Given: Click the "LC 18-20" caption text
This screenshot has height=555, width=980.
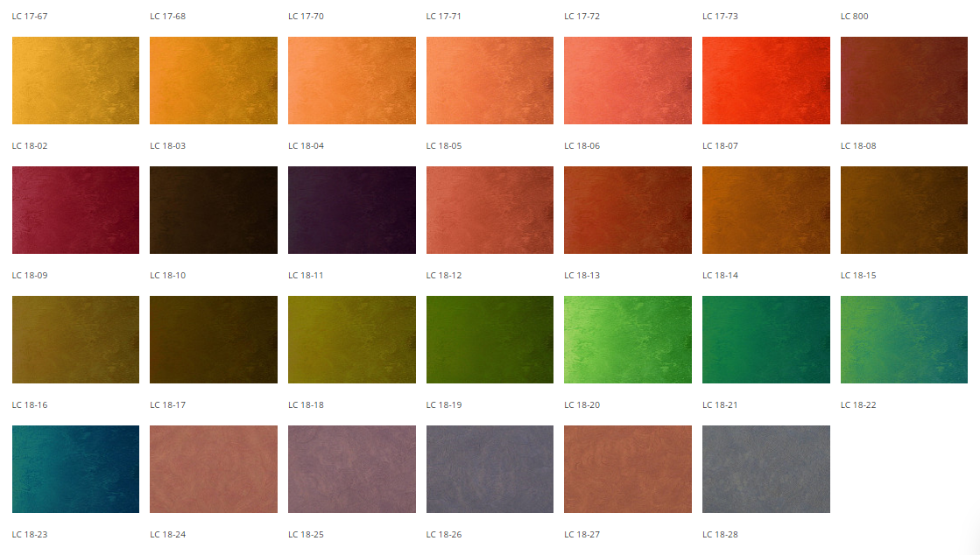Looking at the screenshot, I should [582, 405].
